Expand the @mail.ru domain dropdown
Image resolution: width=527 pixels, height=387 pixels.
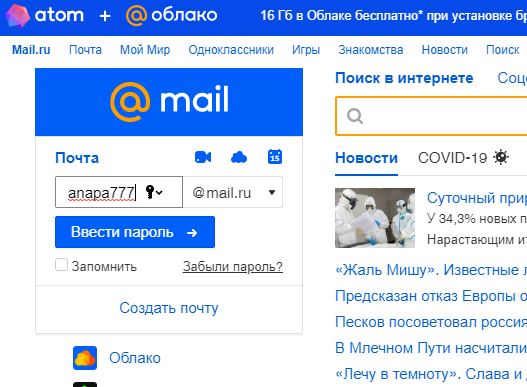coord(233,192)
